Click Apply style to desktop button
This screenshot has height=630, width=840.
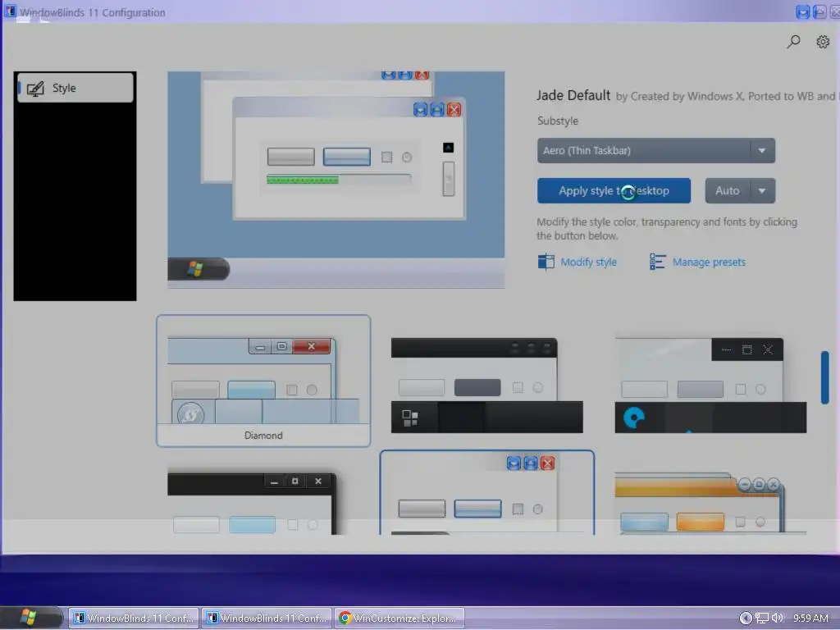614,190
